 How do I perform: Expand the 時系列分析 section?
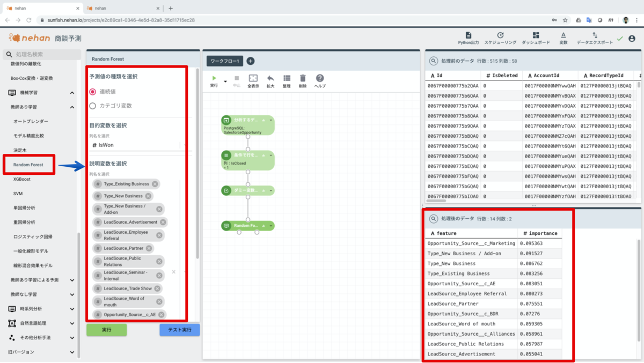(x=72, y=309)
